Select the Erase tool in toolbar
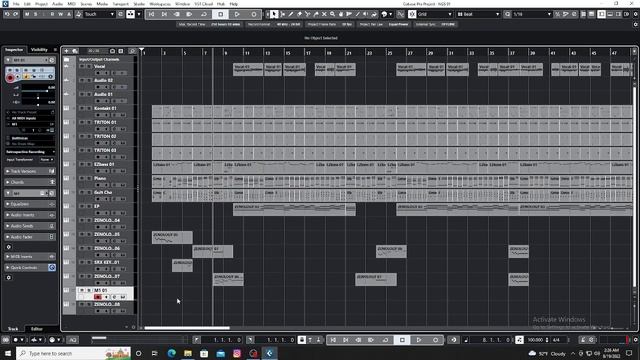Image resolution: width=640 pixels, height=360 pixels. pos(299,14)
